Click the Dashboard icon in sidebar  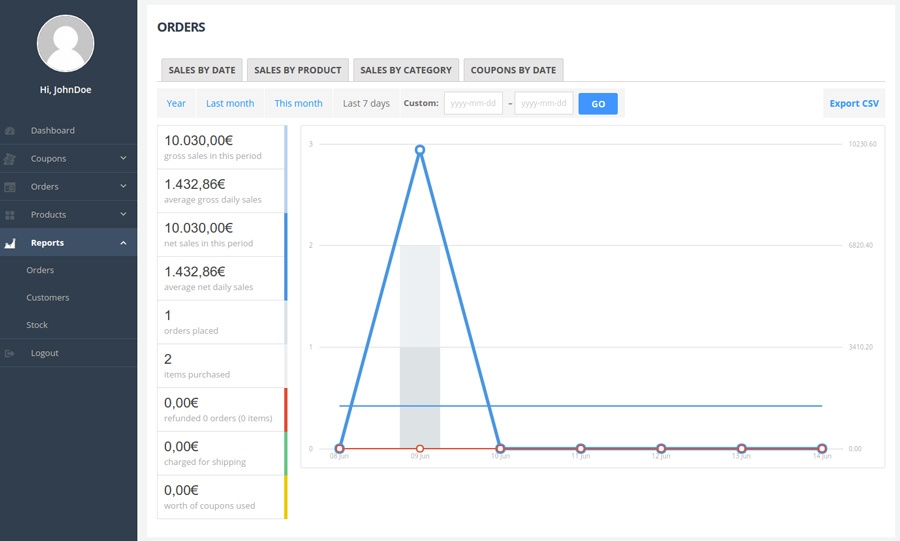pos(10,131)
